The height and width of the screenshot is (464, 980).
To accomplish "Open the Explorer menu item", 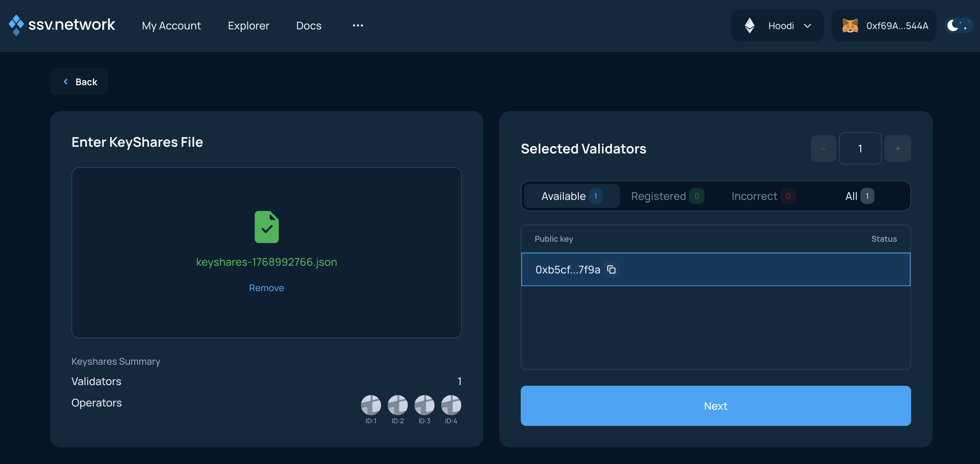I will pos(248,25).
